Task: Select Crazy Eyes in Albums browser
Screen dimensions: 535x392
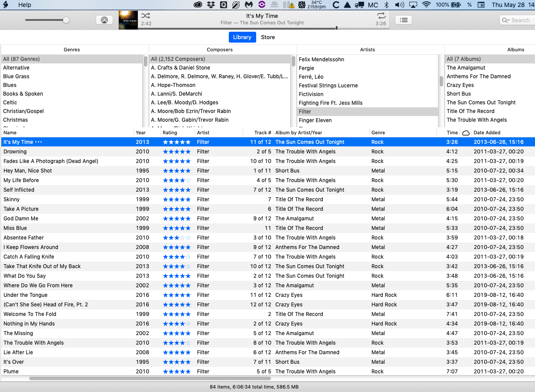Action: click(x=490, y=85)
